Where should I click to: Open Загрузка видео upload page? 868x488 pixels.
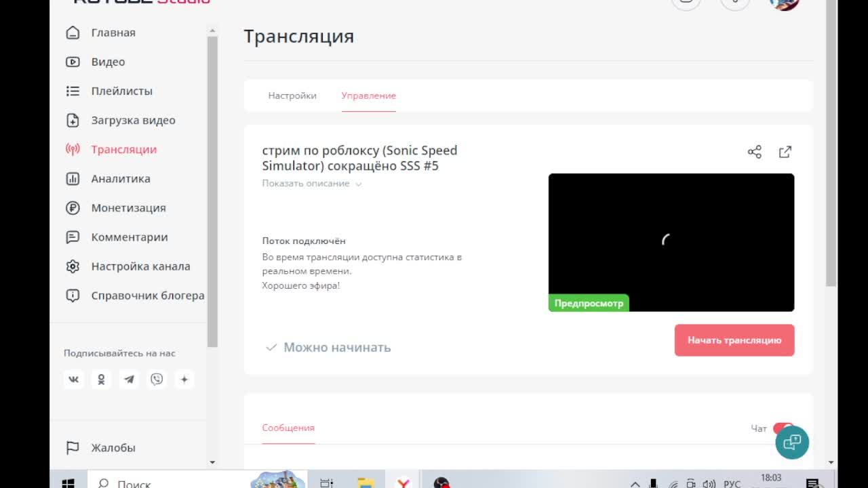tap(133, 120)
